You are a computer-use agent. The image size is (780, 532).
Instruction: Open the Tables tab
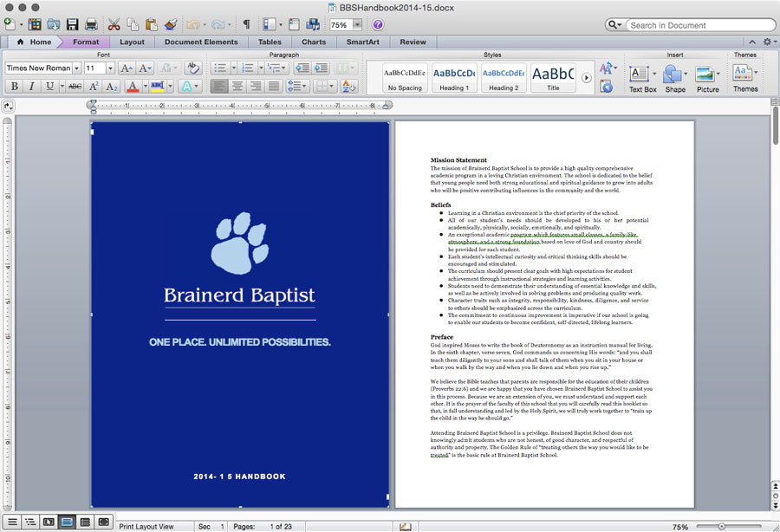click(x=270, y=42)
